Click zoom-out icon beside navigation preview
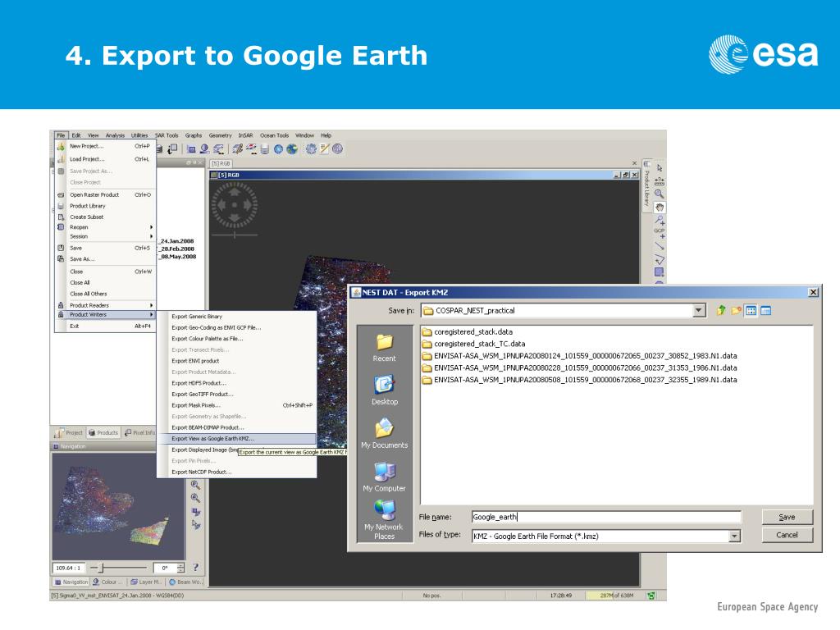Image resolution: width=840 pixels, height=630 pixels. coord(195,498)
